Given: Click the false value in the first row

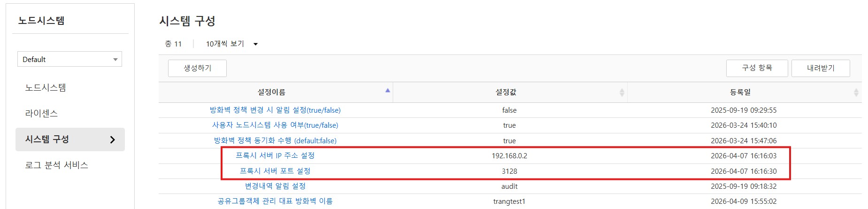Looking at the screenshot, I should (509, 110).
